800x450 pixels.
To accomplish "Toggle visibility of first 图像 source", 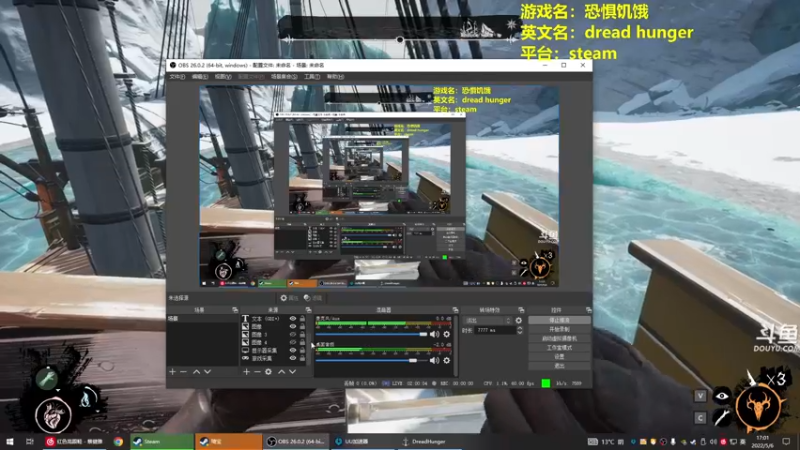I will [x=293, y=327].
